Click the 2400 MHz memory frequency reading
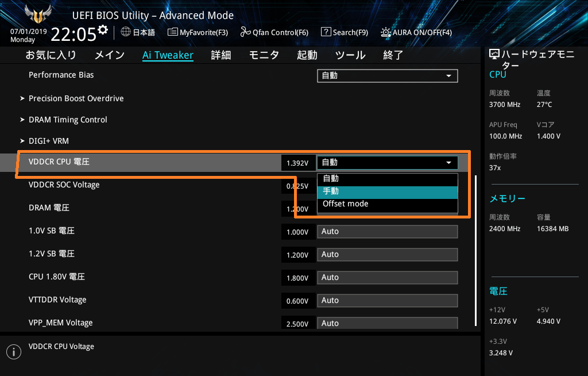 click(x=505, y=228)
